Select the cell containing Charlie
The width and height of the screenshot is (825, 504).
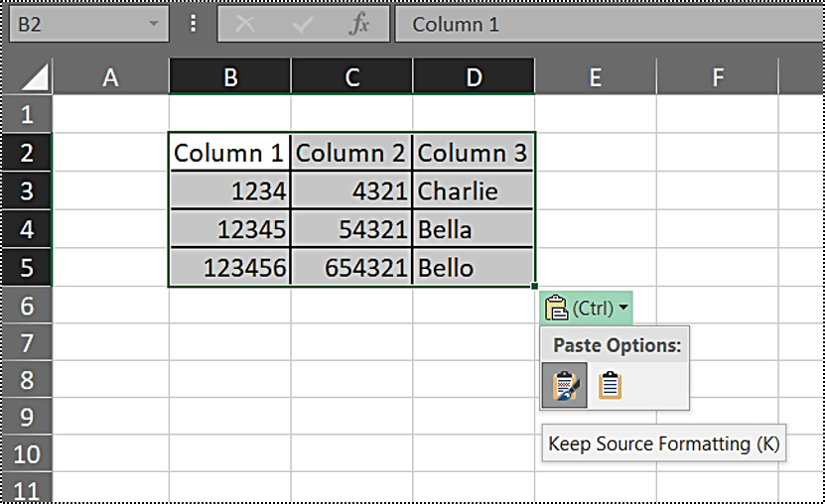pyautogui.click(x=474, y=190)
